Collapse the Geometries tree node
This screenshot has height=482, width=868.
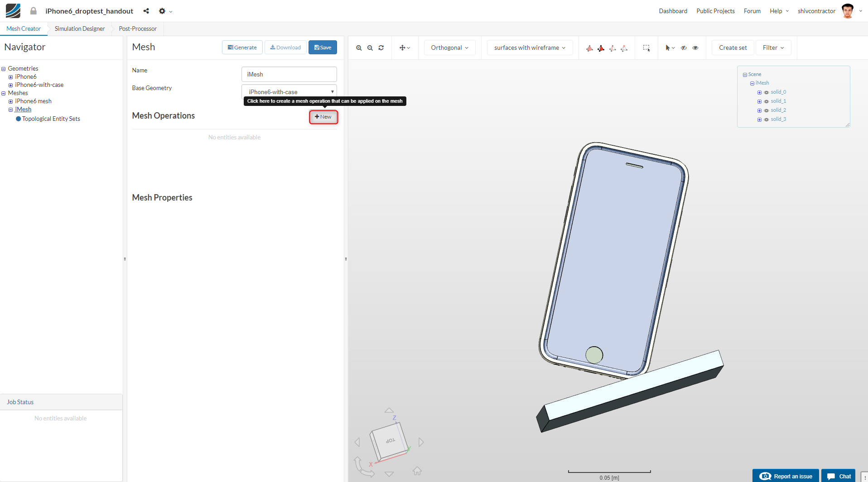click(4, 69)
